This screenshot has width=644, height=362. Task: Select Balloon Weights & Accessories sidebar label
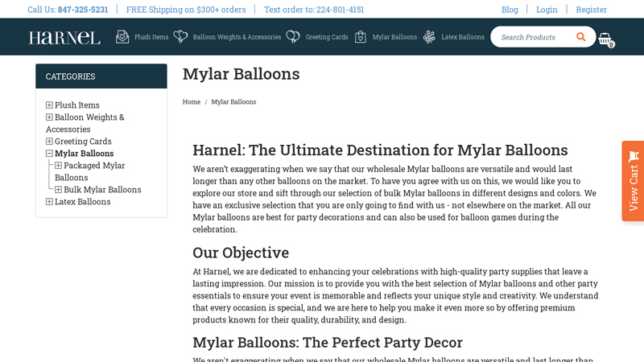[x=85, y=123]
